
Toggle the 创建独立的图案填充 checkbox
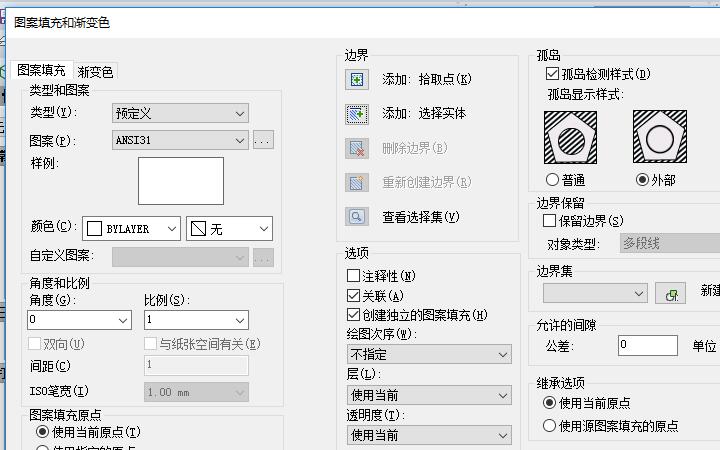pyautogui.click(x=354, y=315)
